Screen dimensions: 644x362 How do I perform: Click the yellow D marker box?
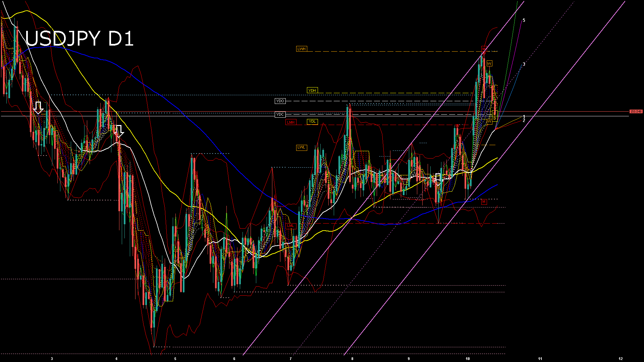(x=494, y=118)
